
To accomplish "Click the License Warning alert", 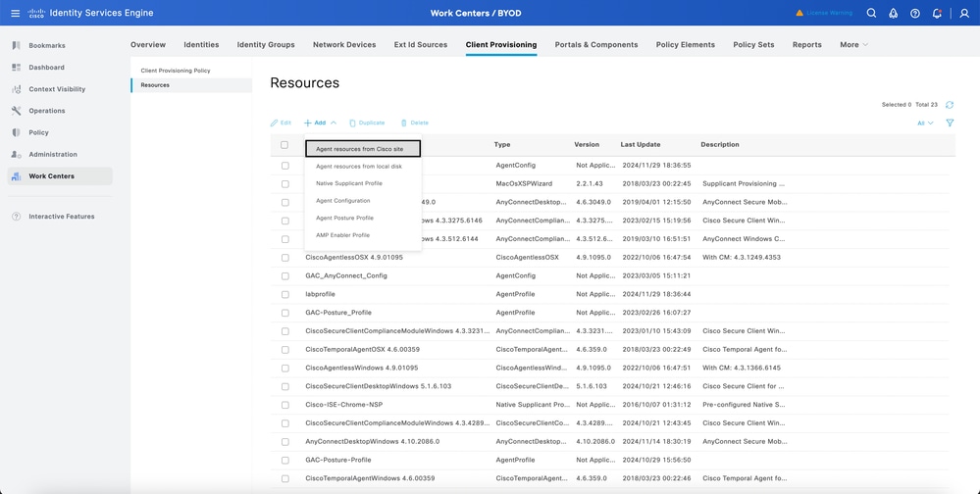I will point(824,13).
